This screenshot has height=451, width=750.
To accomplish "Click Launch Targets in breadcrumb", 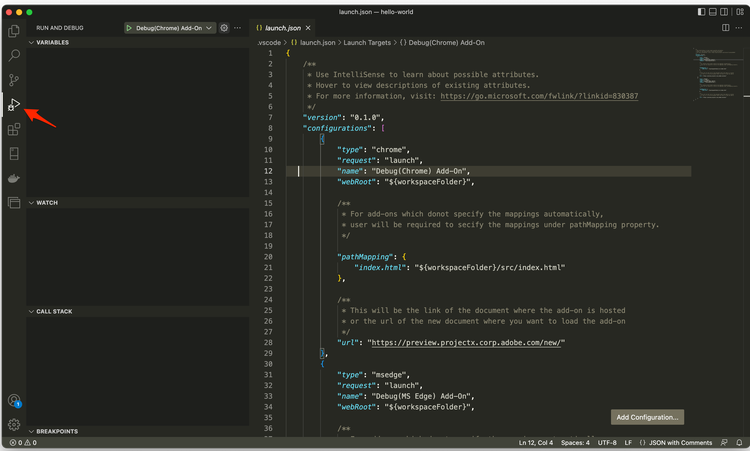I will (367, 43).
